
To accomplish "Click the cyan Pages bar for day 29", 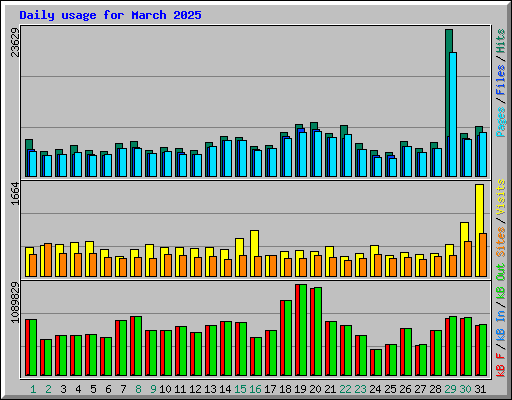I will tap(453, 114).
